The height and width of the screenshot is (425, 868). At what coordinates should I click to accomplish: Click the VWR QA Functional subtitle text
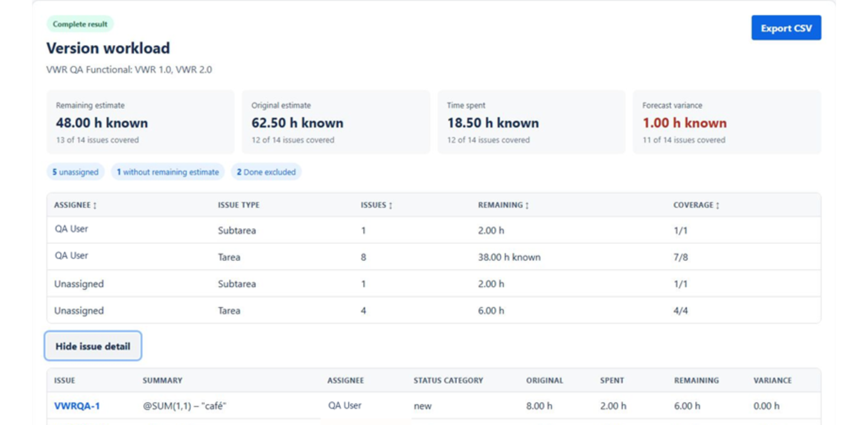[x=129, y=69]
